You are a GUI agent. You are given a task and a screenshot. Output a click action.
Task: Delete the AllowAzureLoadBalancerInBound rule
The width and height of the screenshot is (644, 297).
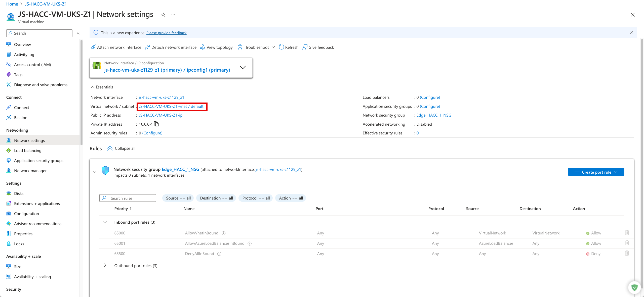tap(627, 243)
